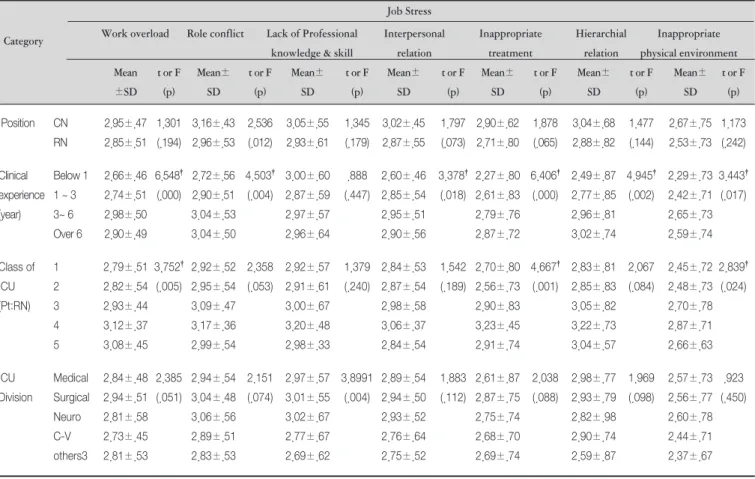The image size is (755, 479).
Task: Click the "Surgical" CU division row label
Action: point(71,398)
